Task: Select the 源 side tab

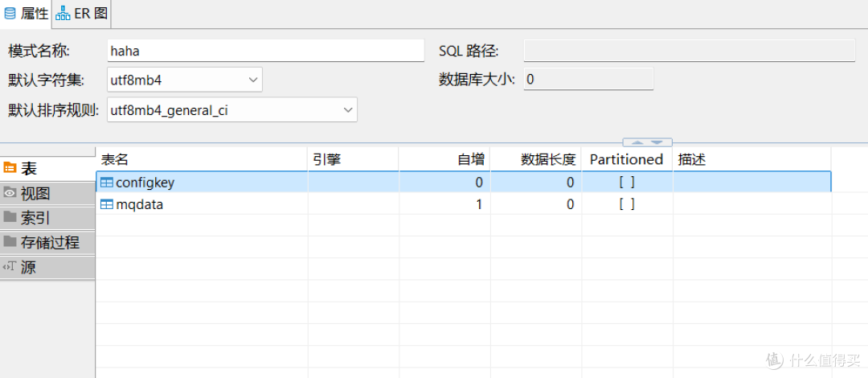Action: coord(47,268)
